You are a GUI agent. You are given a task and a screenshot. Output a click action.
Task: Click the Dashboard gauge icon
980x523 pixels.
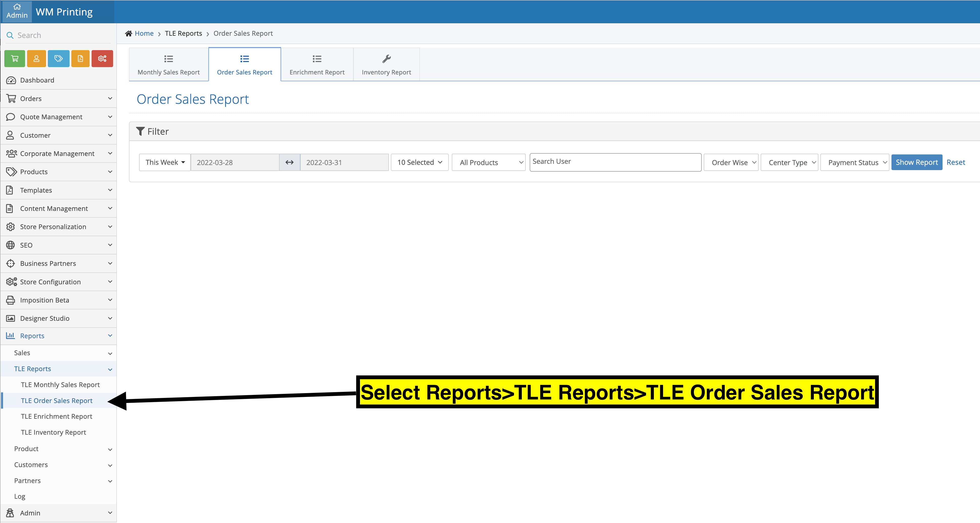coord(11,80)
